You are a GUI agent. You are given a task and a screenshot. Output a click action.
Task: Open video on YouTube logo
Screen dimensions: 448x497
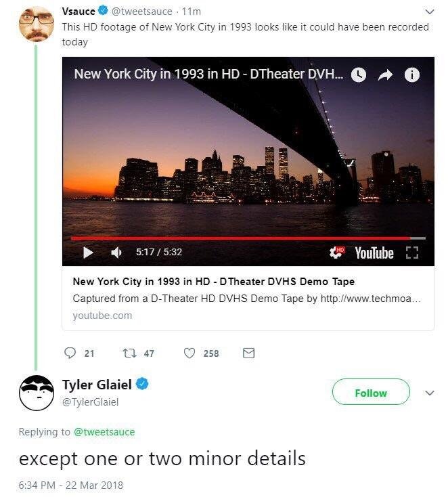pyautogui.click(x=374, y=253)
